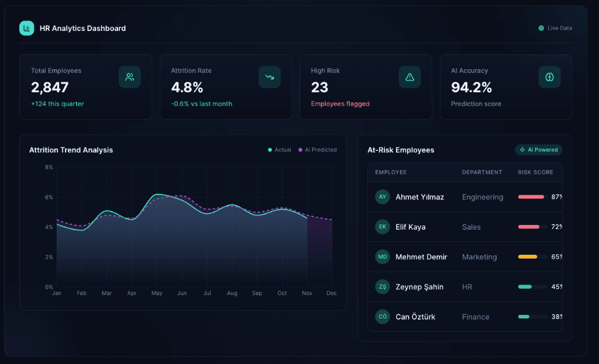Click the AI Powered badge
Viewport: 599px width, 364px height.
pos(539,150)
